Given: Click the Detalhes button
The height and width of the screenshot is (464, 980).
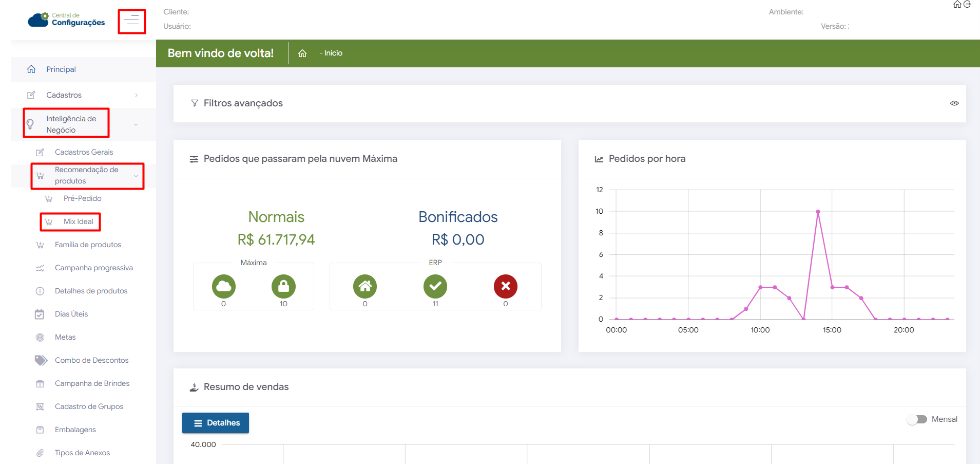Looking at the screenshot, I should [216, 423].
